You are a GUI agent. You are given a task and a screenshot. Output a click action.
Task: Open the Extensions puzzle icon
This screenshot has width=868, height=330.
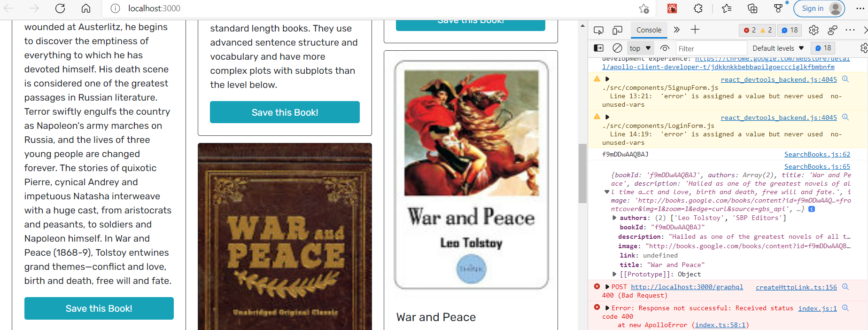(x=698, y=8)
